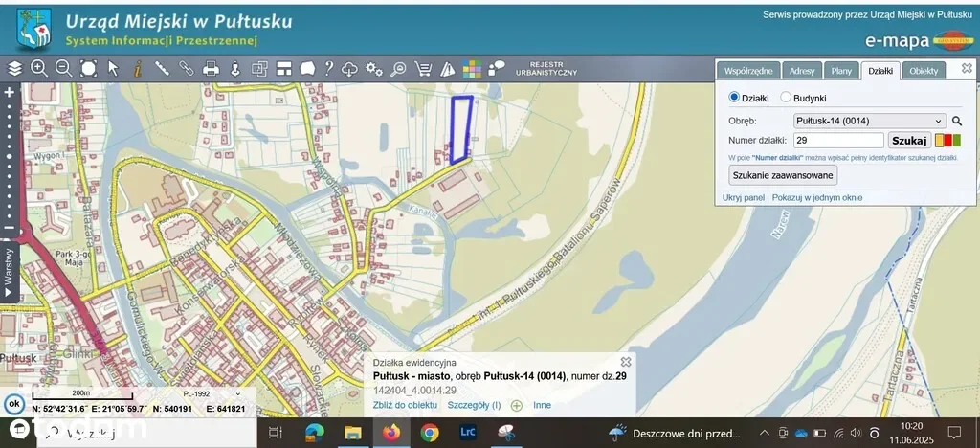
Task: Switch to the Adresy tab
Action: (x=801, y=71)
